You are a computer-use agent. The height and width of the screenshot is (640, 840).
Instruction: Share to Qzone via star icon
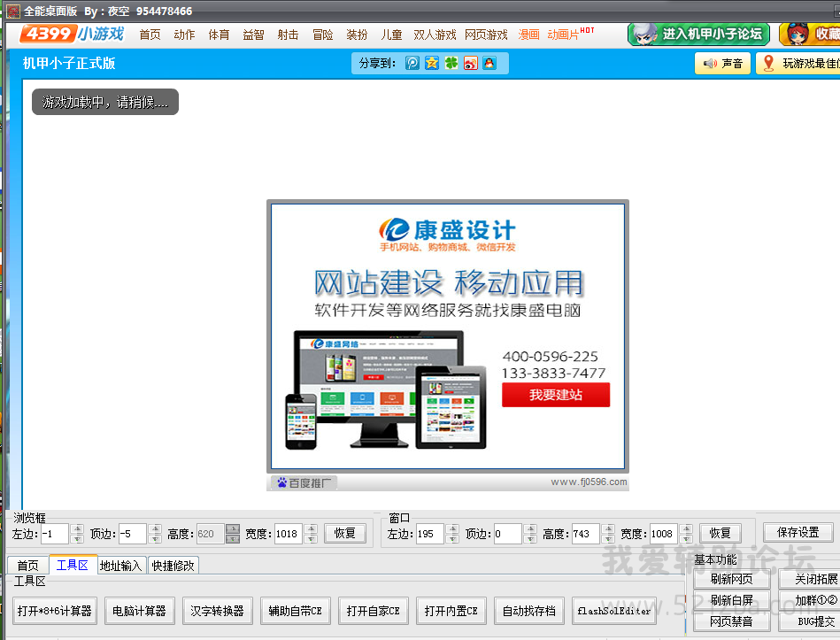[x=432, y=63]
